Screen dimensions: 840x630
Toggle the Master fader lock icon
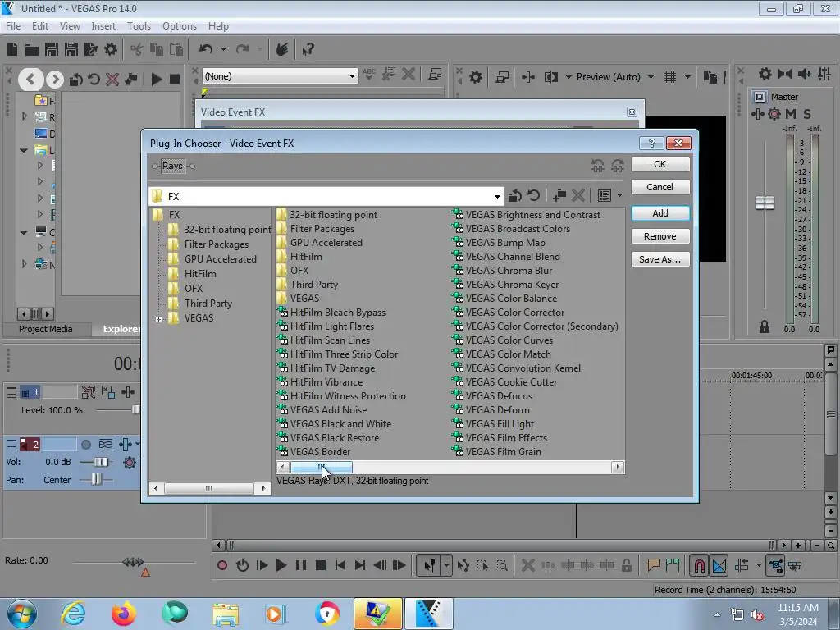pos(765,326)
